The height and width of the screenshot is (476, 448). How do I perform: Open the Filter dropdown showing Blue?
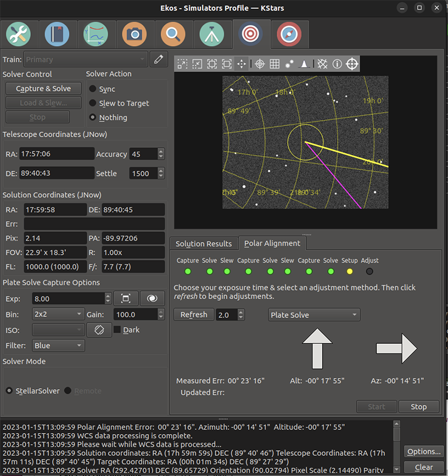(x=58, y=346)
